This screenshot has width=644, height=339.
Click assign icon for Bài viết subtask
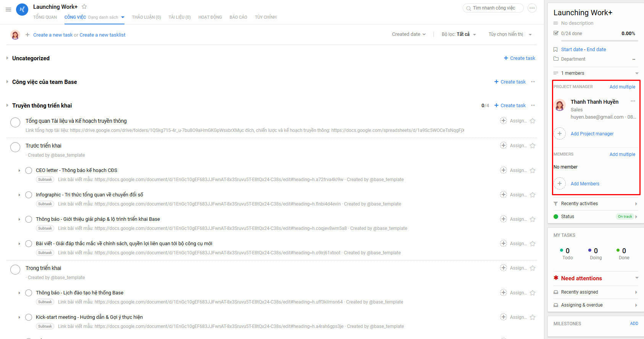pyautogui.click(x=504, y=243)
